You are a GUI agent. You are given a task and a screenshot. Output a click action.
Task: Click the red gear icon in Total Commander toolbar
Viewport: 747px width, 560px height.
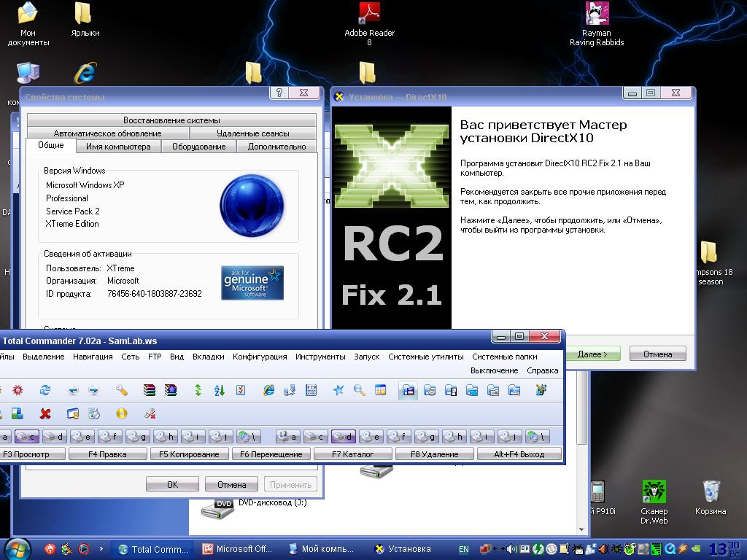click(x=18, y=391)
